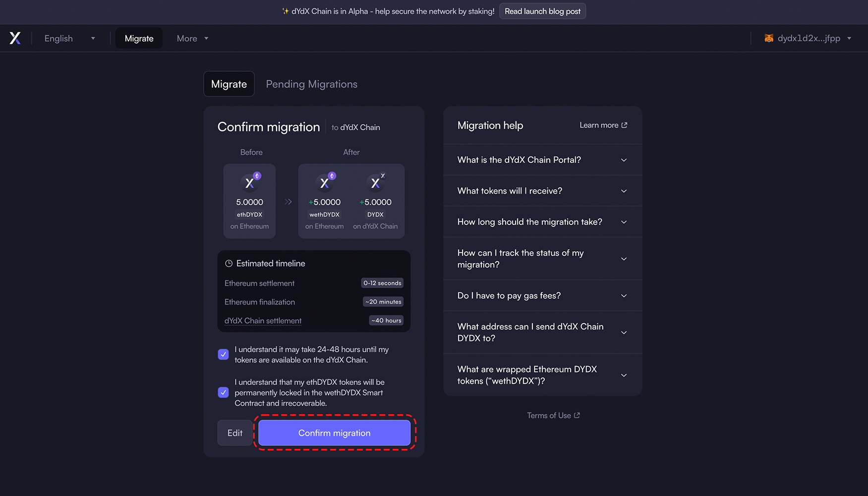Expand 'What address can I send dYdX Chain DYDX to?'
Image resolution: width=868 pixels, height=496 pixels.
pos(543,332)
